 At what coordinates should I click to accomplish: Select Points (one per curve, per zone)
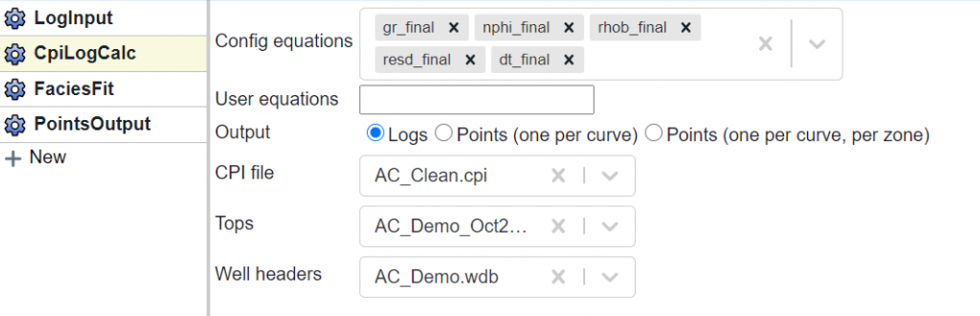[x=654, y=133]
